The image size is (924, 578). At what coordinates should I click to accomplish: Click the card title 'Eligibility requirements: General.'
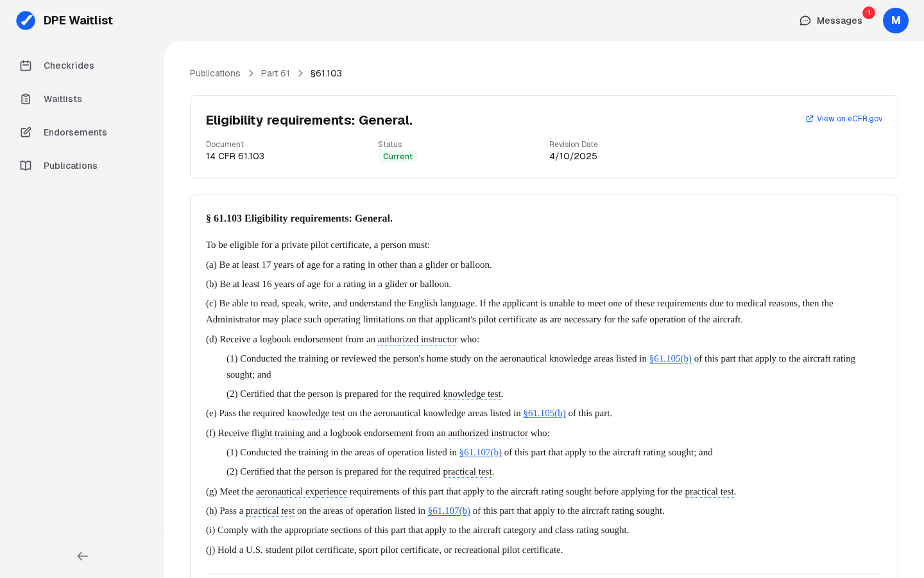309,120
